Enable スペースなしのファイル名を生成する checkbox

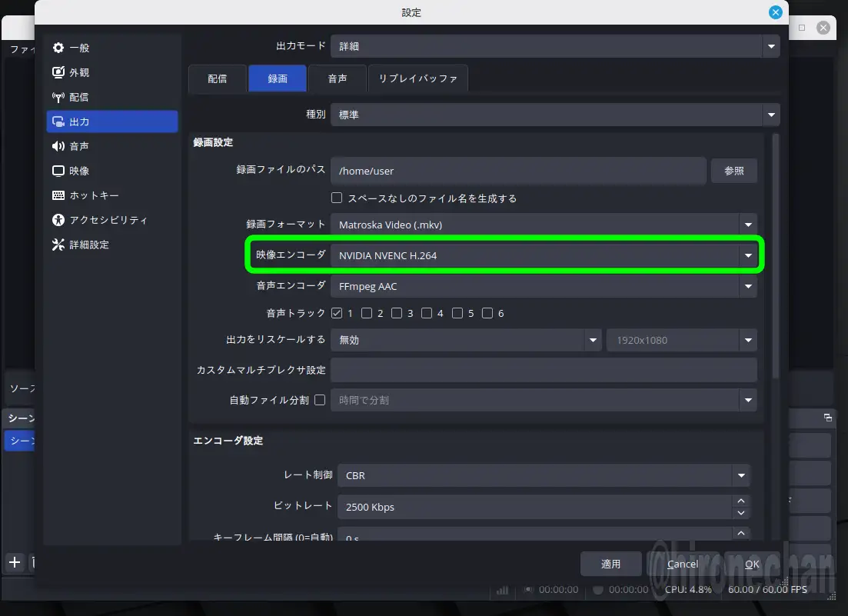[336, 198]
